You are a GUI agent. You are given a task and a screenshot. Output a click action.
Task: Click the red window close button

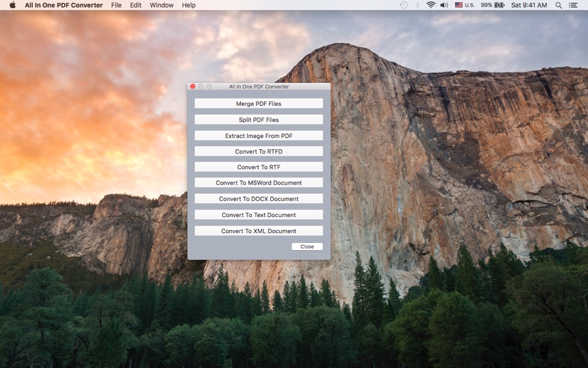point(192,86)
